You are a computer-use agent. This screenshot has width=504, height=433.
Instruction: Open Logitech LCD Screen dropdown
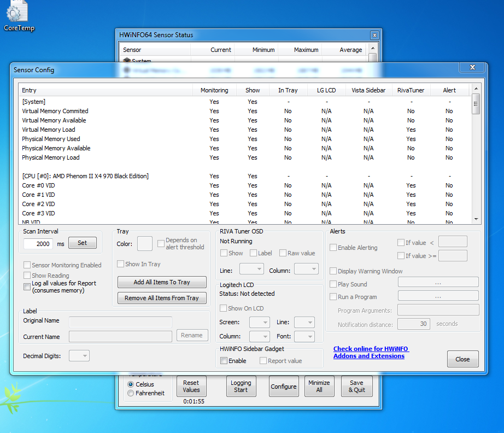pyautogui.click(x=260, y=322)
